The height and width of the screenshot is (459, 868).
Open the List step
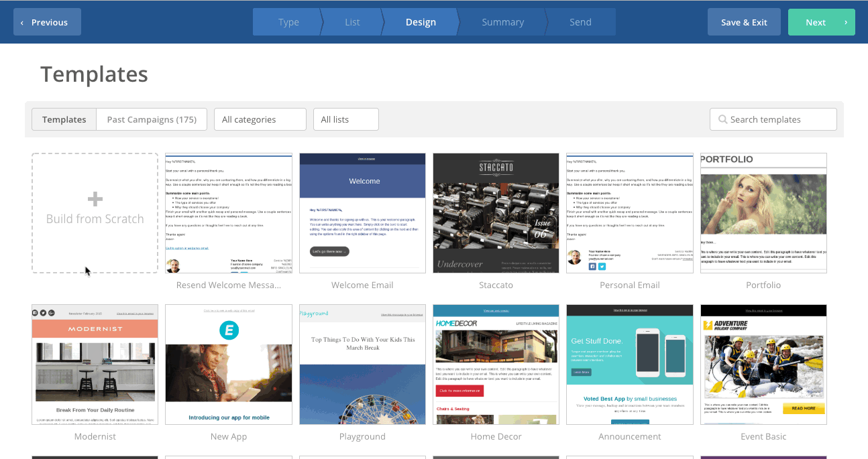tap(352, 22)
